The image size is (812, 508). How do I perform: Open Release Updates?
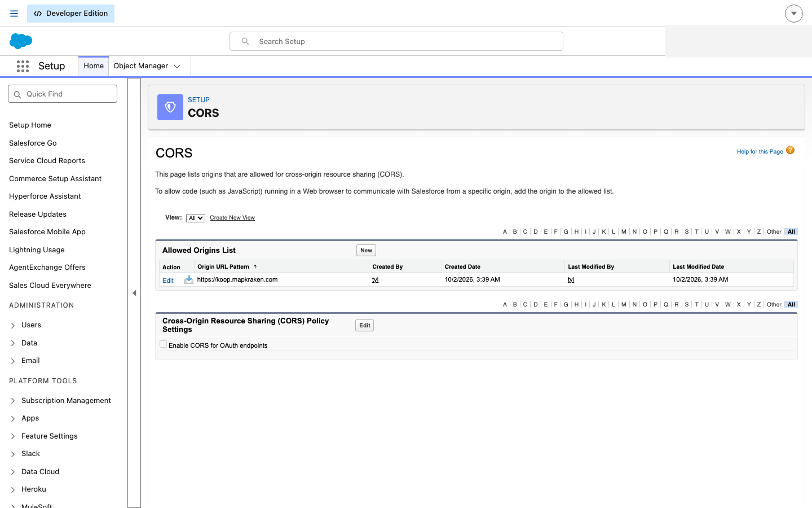tap(38, 214)
